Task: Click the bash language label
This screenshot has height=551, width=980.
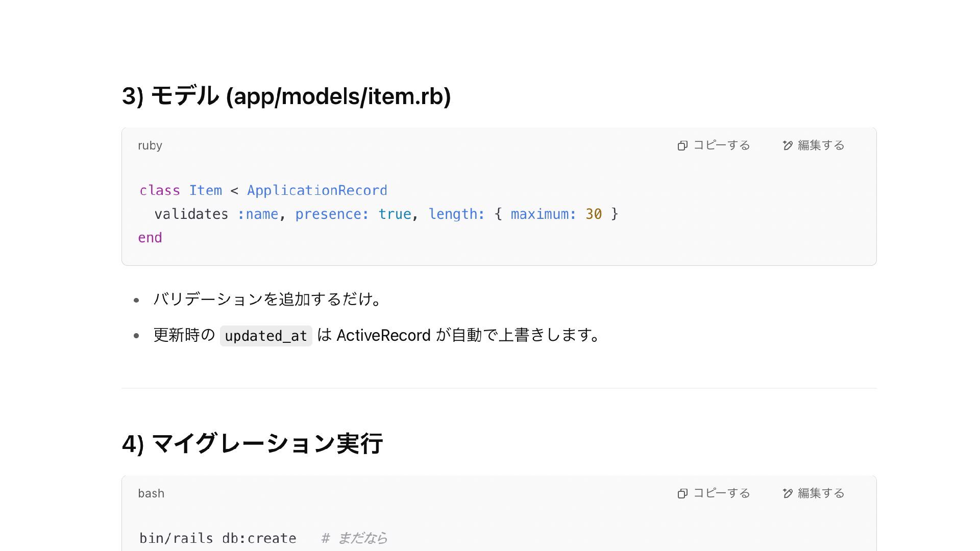Action: (x=151, y=494)
